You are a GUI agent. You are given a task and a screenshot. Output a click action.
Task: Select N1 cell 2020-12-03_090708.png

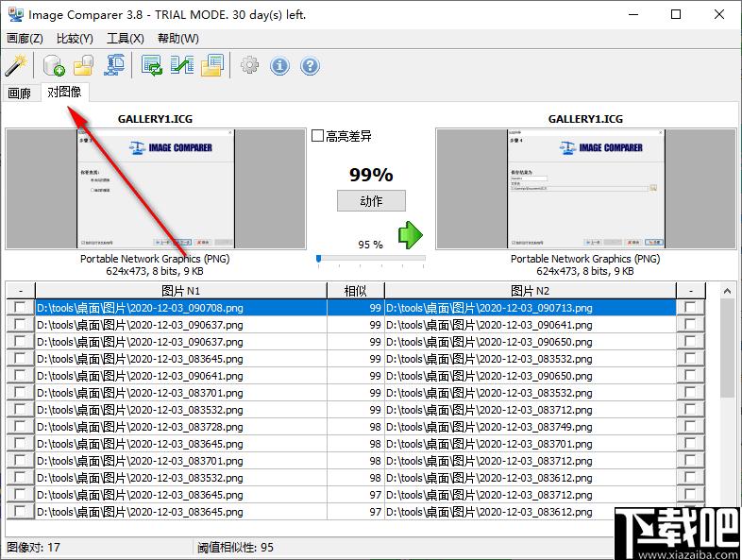point(180,308)
